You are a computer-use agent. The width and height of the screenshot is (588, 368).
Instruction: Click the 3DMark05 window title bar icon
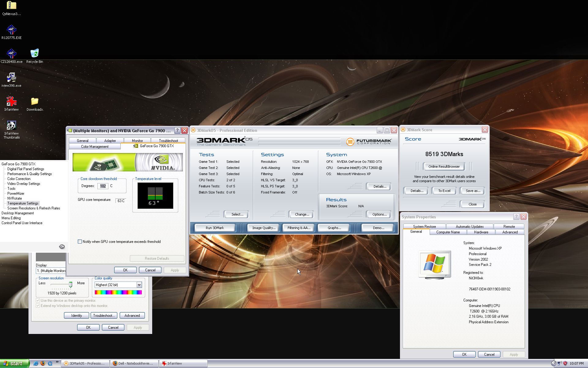click(193, 130)
